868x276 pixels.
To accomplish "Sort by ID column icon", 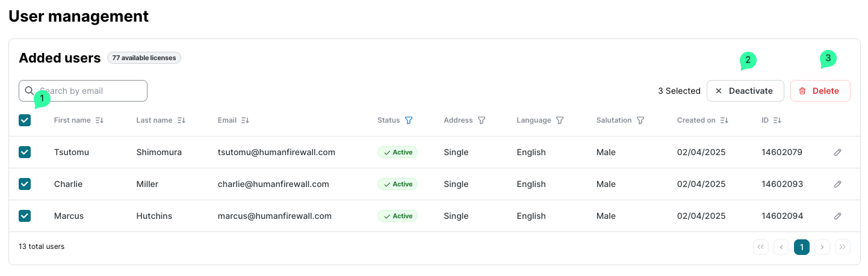I will [x=778, y=120].
